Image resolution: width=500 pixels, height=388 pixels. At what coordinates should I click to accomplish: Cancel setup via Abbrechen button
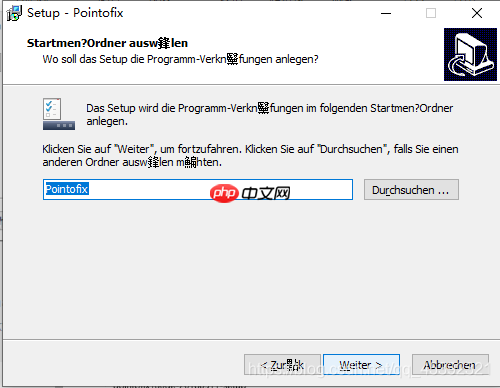coord(450,365)
